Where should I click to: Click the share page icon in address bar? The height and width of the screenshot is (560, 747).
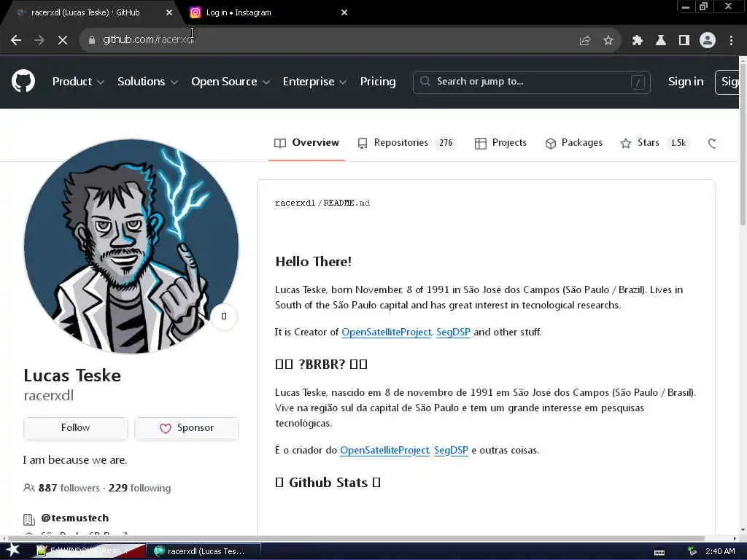click(584, 41)
